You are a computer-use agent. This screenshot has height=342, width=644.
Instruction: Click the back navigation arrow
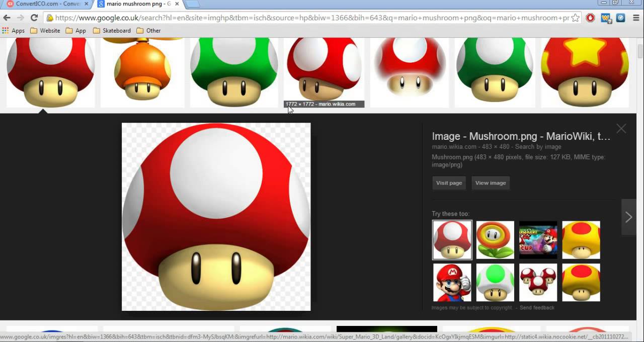pyautogui.click(x=7, y=18)
